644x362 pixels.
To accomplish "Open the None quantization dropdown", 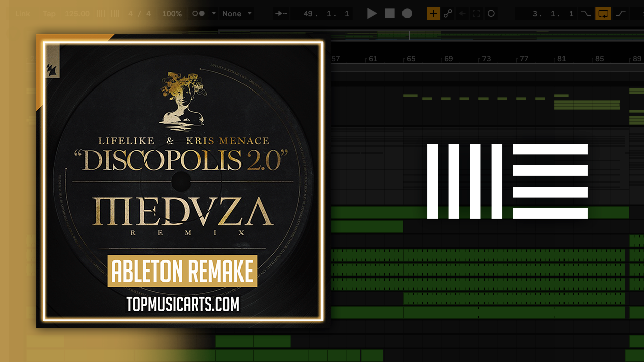I will pos(237,14).
